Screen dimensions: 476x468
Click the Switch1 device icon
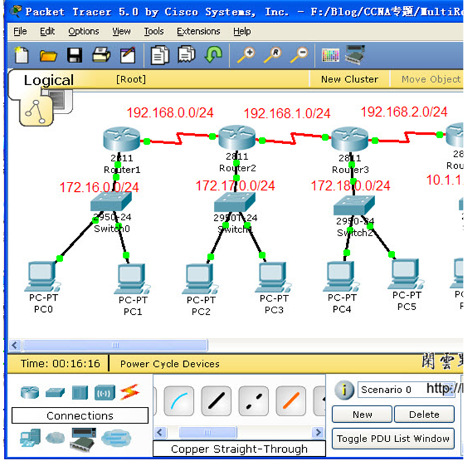point(234,201)
